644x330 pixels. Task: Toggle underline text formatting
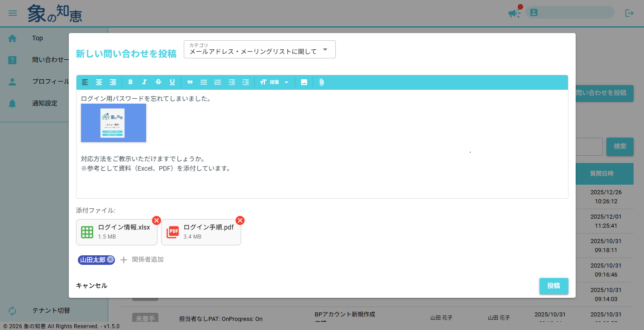pyautogui.click(x=172, y=82)
